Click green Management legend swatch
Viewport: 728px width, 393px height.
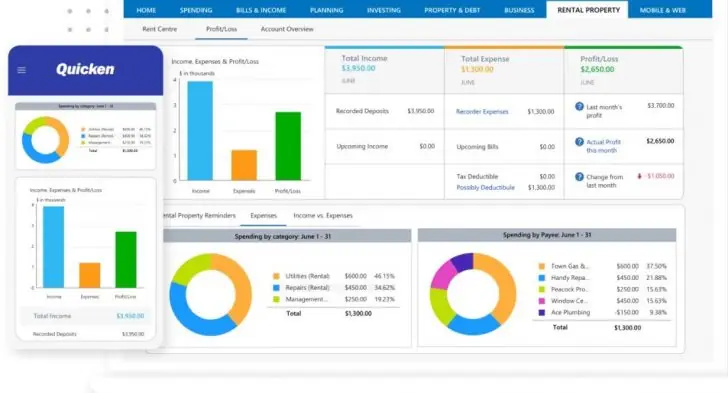tap(276, 299)
